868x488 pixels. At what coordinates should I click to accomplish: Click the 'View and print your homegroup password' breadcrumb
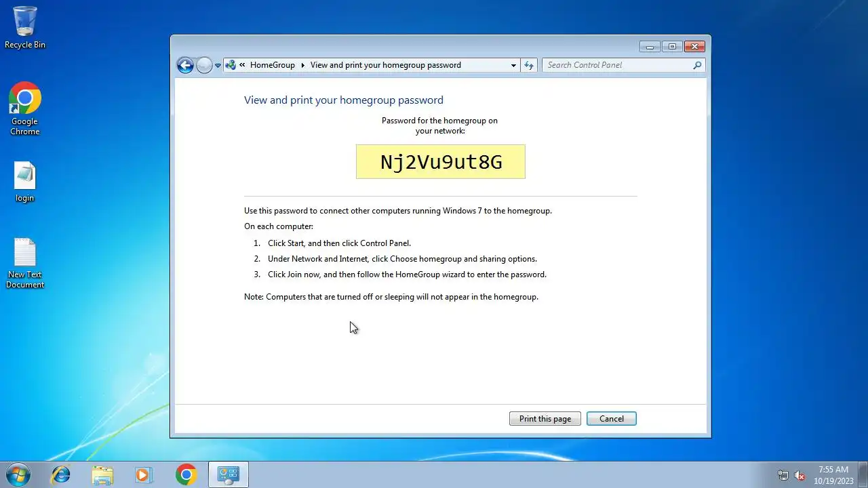point(386,65)
